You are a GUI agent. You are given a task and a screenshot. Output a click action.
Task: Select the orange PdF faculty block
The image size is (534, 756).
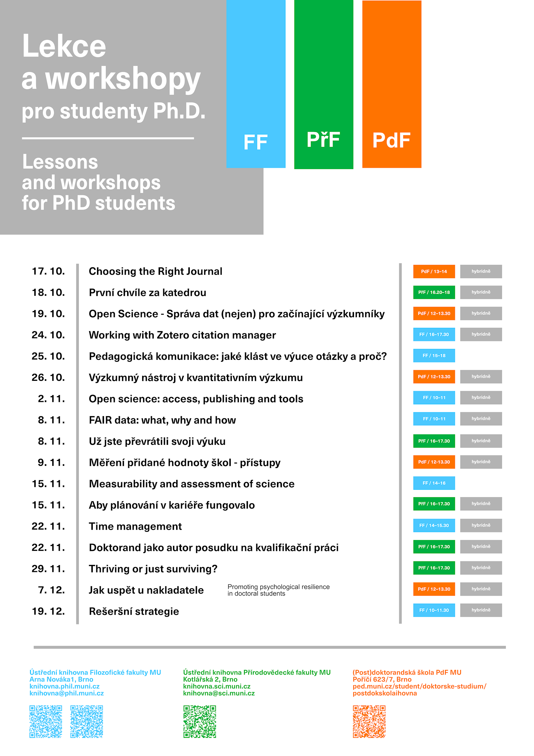point(391,84)
